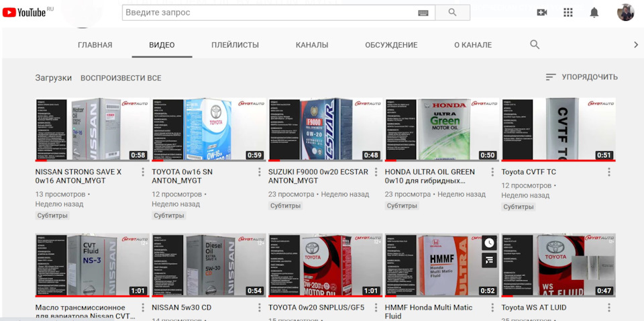Open SUZUKI F9000 0w20 ECSTAR video title
This screenshot has width=644, height=321.
(318, 177)
